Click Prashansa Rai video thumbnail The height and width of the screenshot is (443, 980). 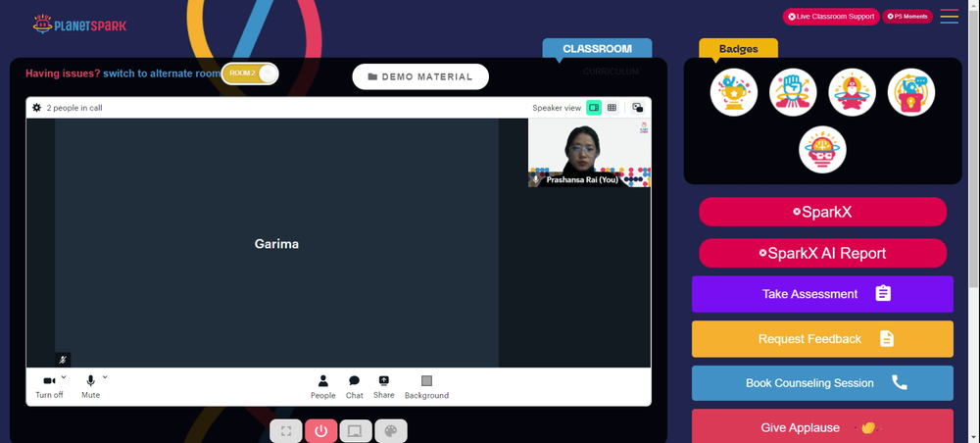pos(589,153)
